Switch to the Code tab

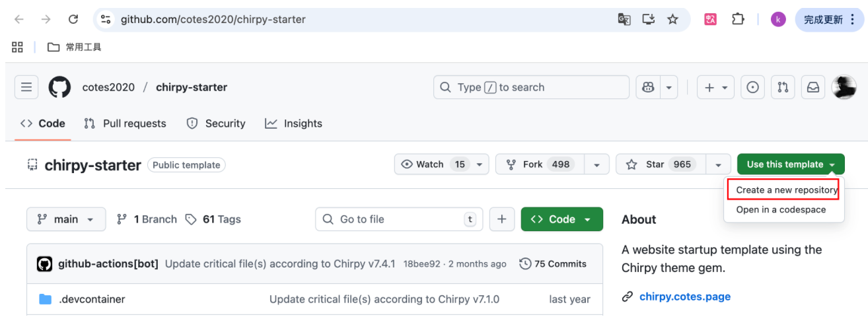[x=43, y=123]
